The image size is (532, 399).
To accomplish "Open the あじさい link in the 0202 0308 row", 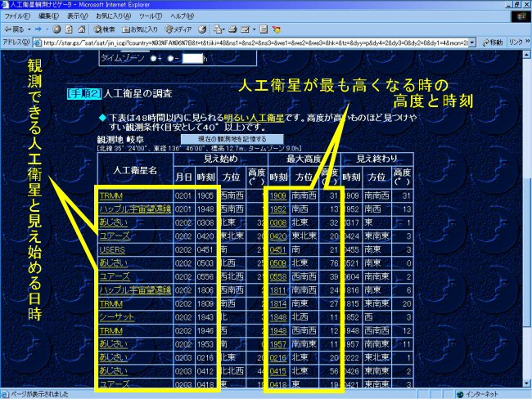I will 114,222.
